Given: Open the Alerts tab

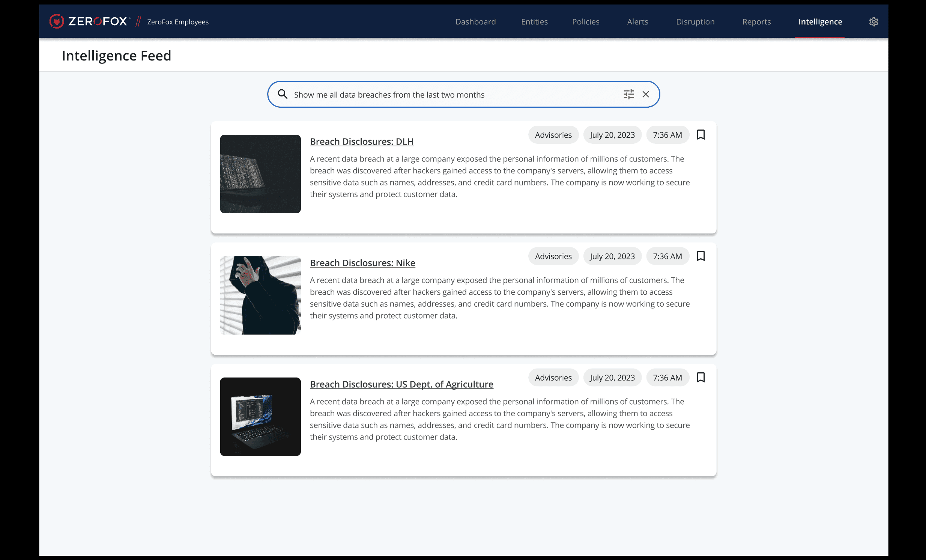Looking at the screenshot, I should (x=637, y=22).
